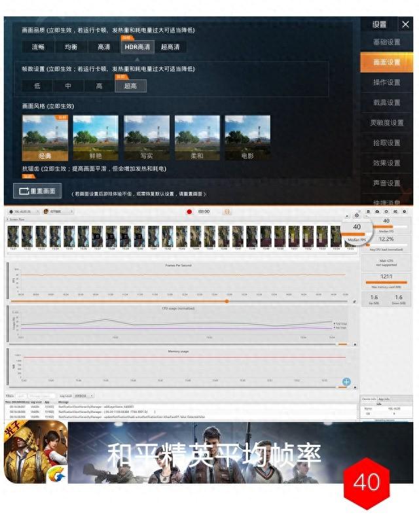Image resolution: width=419 pixels, height=532 pixels.
Task: Click the Peace Elite game app icon
Action: pyautogui.click(x=35, y=452)
